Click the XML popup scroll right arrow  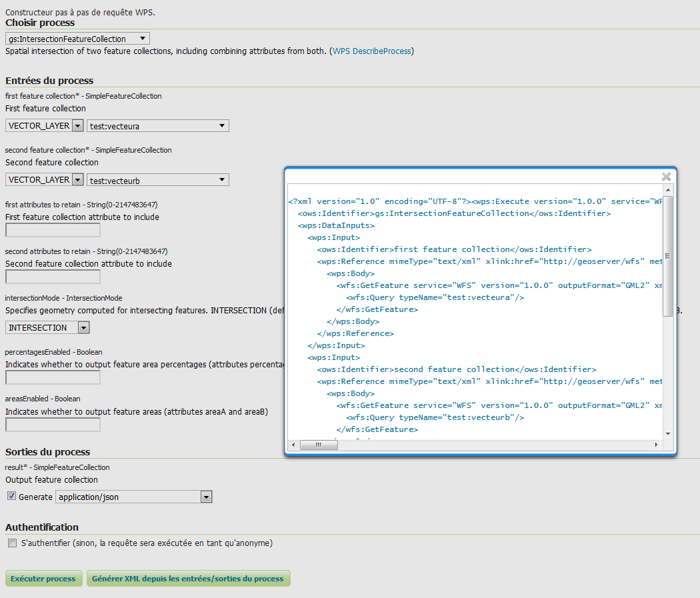point(656,445)
